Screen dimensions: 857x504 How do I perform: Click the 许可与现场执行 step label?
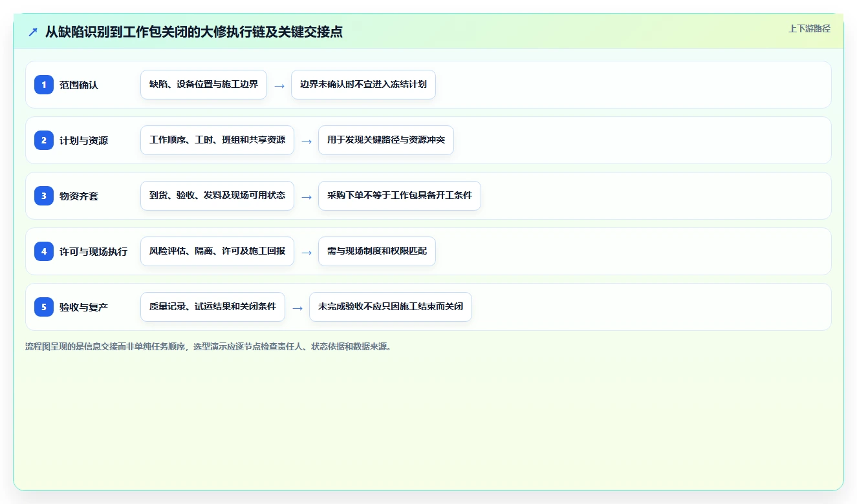click(x=94, y=251)
